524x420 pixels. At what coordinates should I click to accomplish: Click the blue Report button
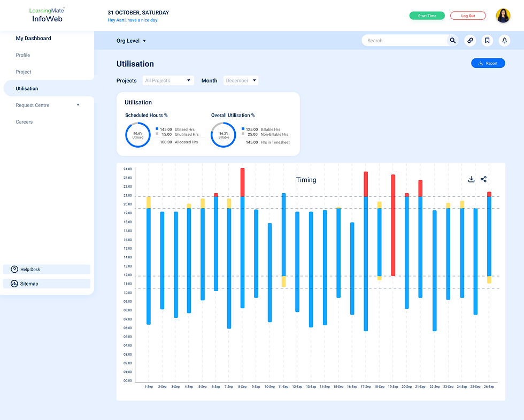click(488, 63)
